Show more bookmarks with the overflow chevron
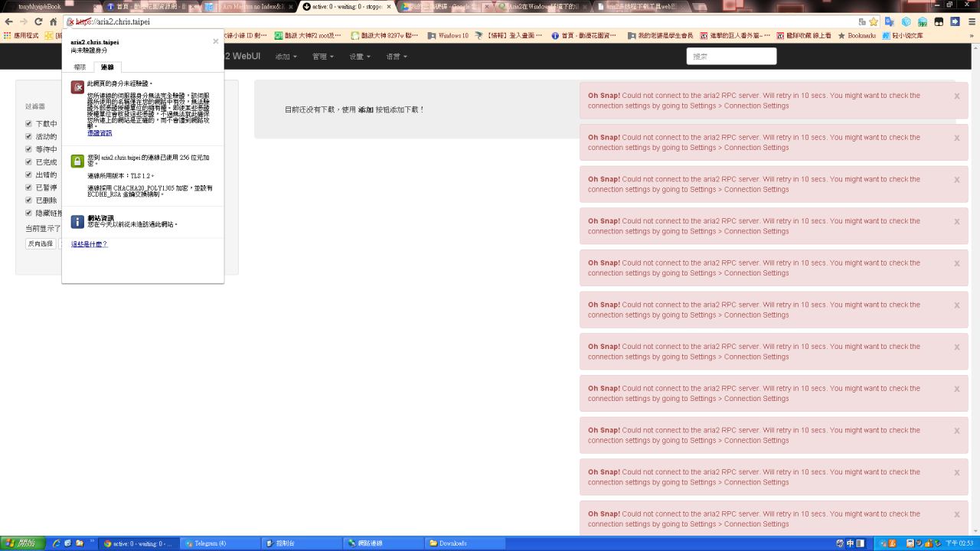Viewport: 980px width, 551px height. click(x=972, y=36)
